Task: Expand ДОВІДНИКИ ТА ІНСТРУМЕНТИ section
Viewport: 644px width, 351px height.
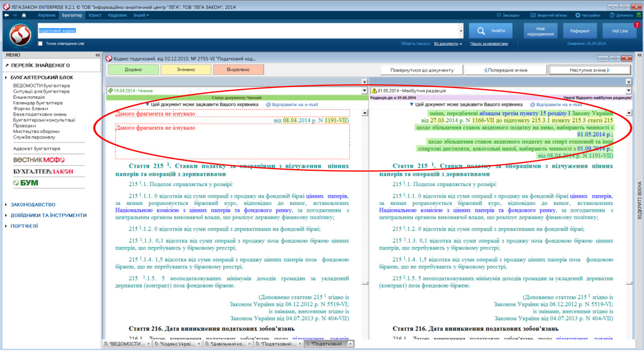Action: (48, 215)
